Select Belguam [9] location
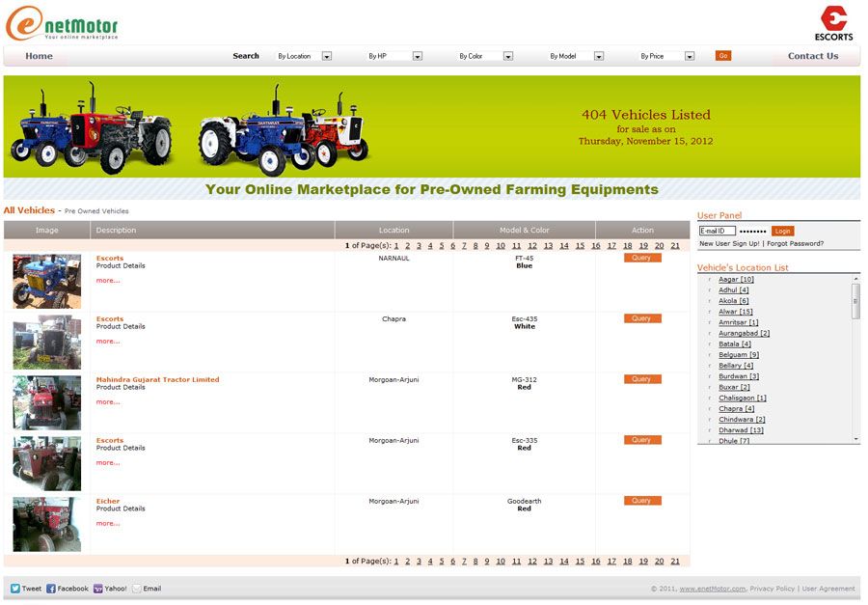Screen dimensions: 868x605 tap(739, 354)
